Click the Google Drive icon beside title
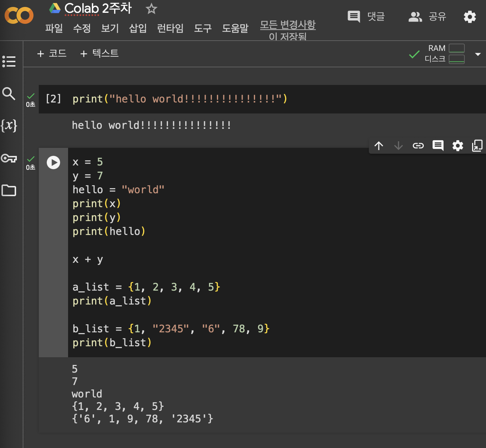 [x=55, y=8]
